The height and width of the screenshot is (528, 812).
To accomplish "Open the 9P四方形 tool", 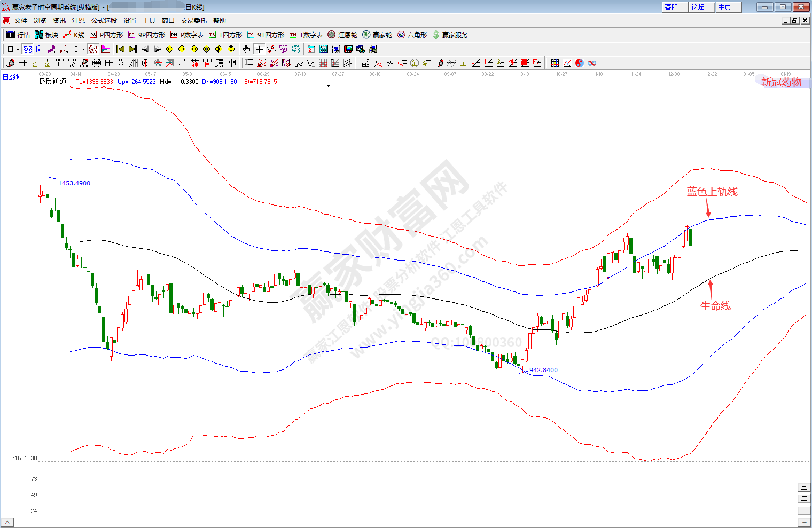I will point(147,35).
